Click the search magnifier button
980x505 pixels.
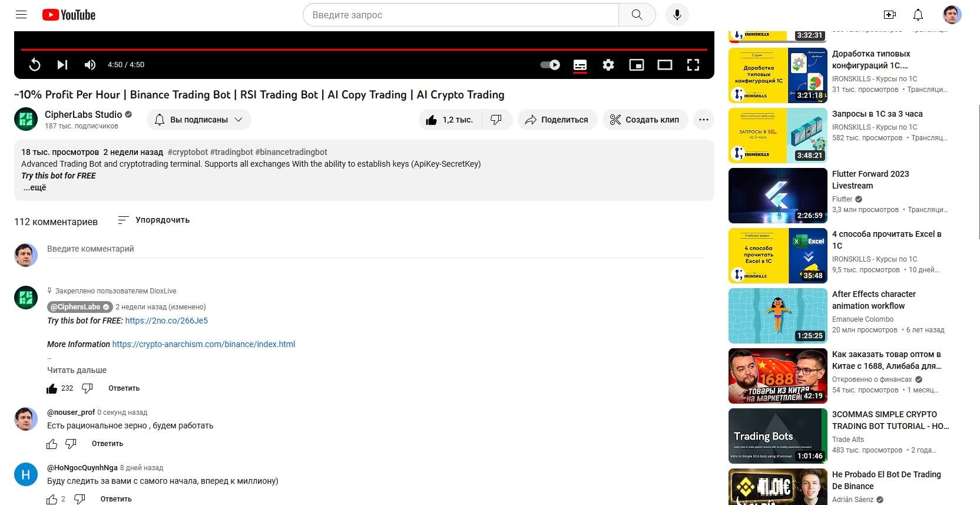click(x=637, y=15)
